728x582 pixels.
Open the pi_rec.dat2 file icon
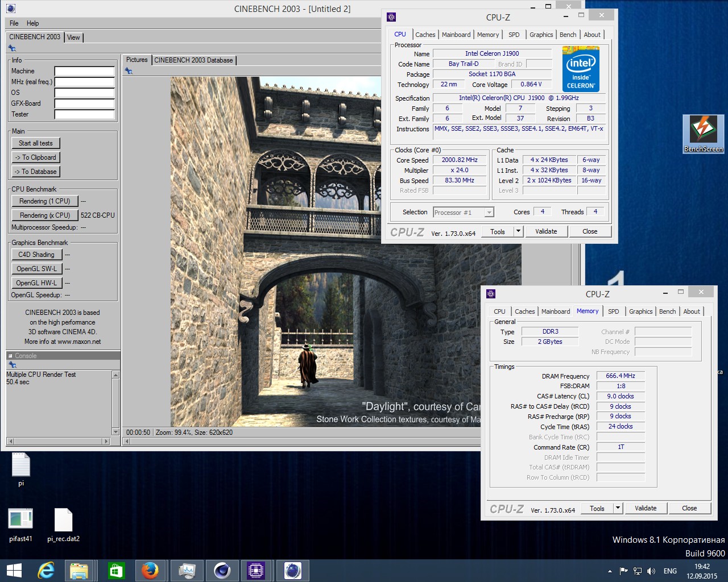pyautogui.click(x=63, y=525)
